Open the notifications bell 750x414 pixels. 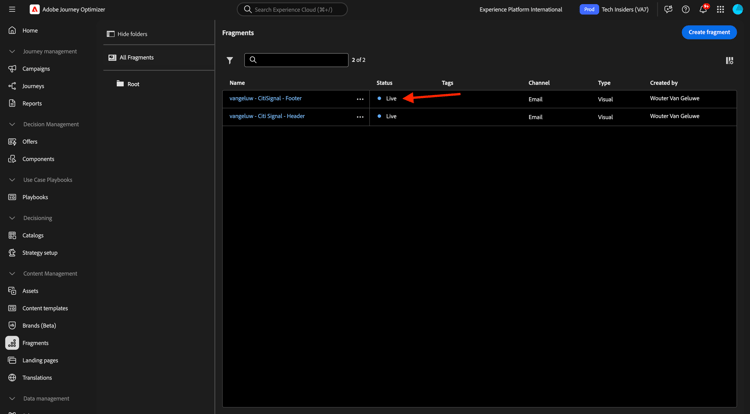pos(703,9)
